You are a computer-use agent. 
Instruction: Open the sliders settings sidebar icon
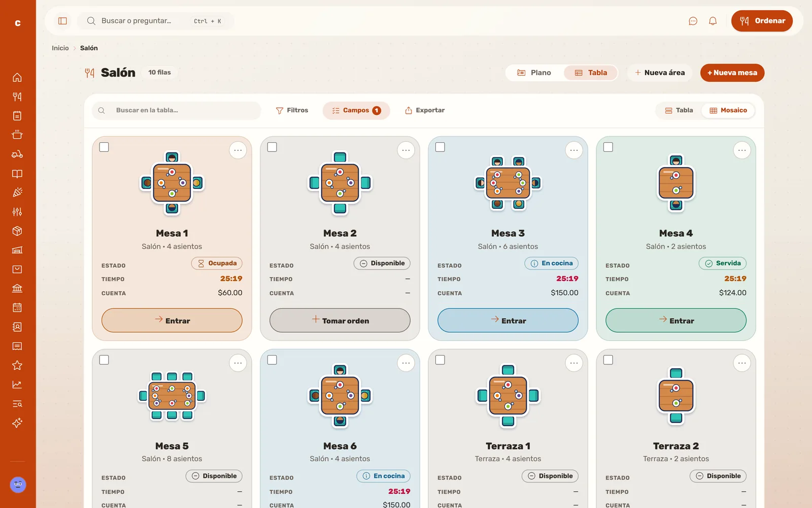coord(17,212)
